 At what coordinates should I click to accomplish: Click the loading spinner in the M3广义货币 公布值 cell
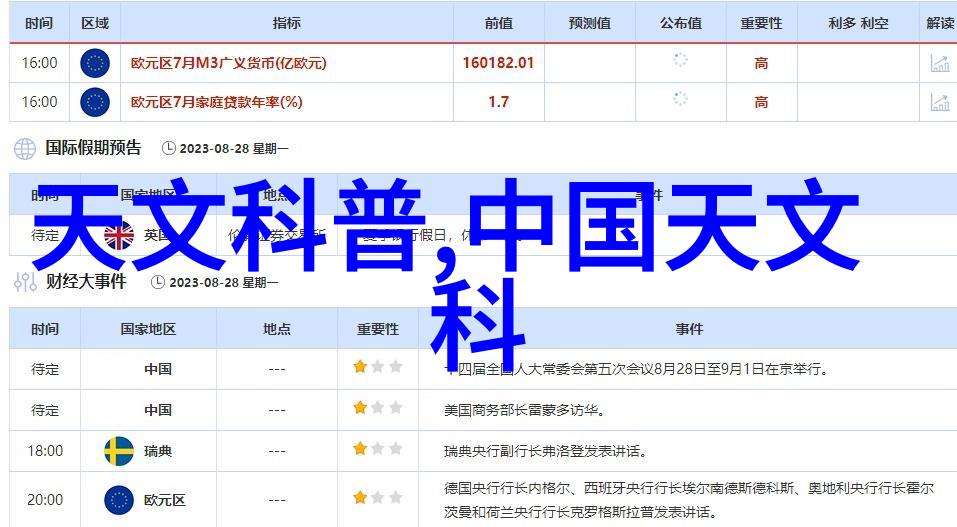(x=680, y=60)
